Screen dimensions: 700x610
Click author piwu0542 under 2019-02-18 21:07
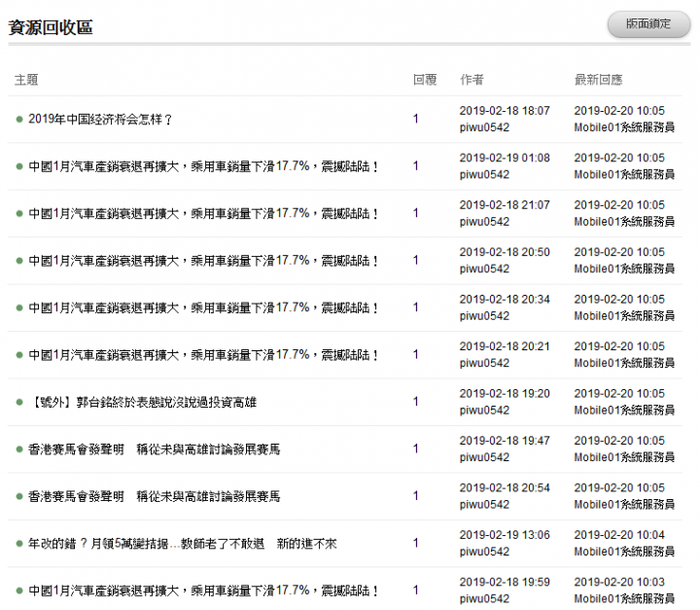tap(484, 222)
